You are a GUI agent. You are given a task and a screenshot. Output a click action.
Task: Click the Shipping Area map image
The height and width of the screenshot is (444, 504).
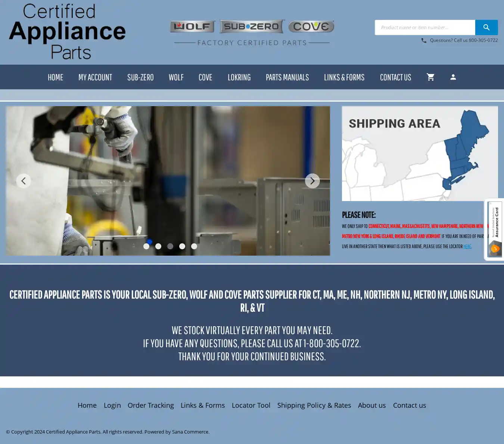point(420,154)
